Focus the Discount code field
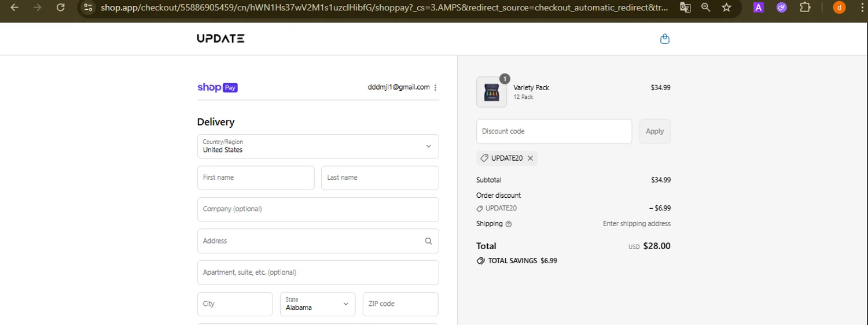This screenshot has width=868, height=325. (x=554, y=131)
